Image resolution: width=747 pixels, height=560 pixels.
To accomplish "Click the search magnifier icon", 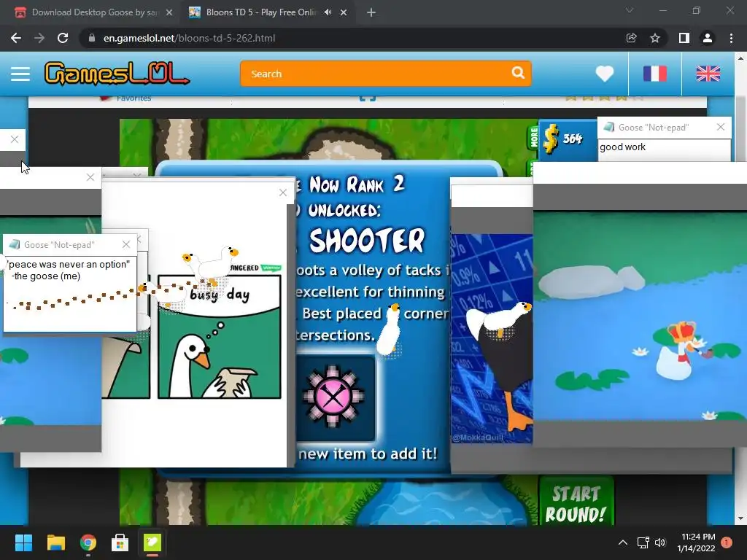I will 518,73.
